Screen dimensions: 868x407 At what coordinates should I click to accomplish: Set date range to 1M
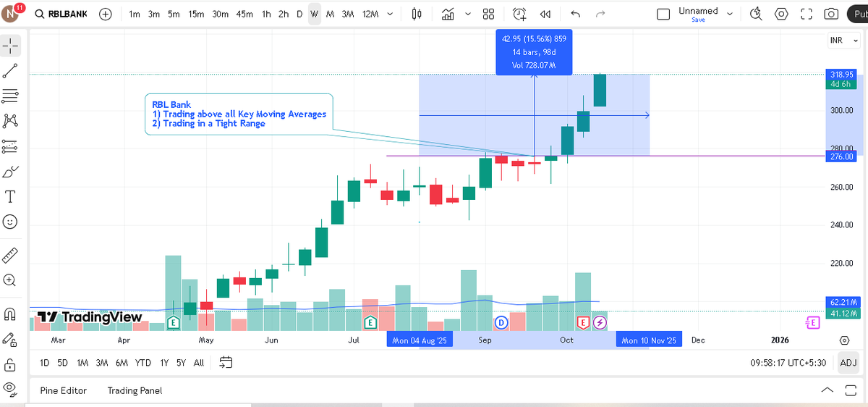(82, 363)
